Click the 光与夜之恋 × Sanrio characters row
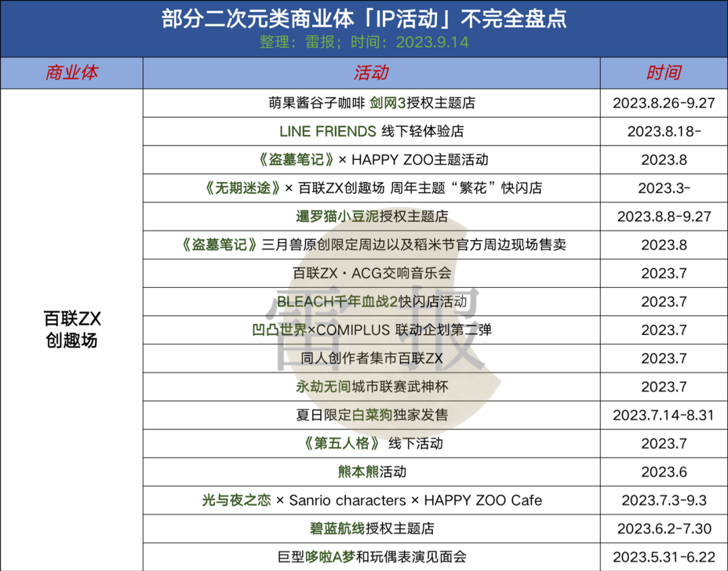This screenshot has width=728, height=571. coord(371,500)
